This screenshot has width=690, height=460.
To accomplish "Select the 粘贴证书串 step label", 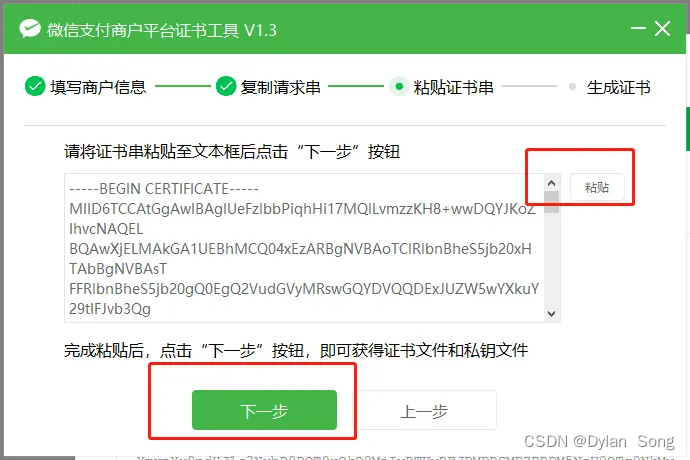I will (x=453, y=87).
